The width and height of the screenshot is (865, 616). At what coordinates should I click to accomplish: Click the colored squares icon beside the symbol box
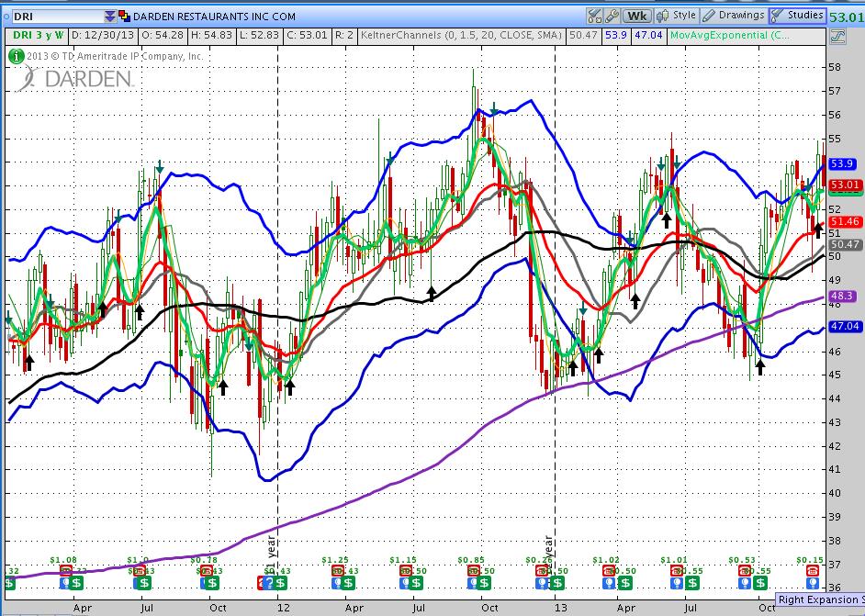124,17
